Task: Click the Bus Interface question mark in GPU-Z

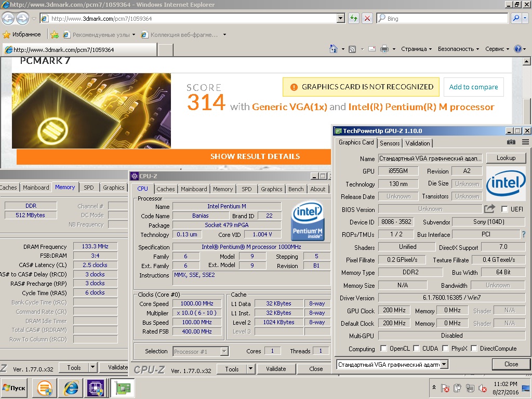Action: 524,234
